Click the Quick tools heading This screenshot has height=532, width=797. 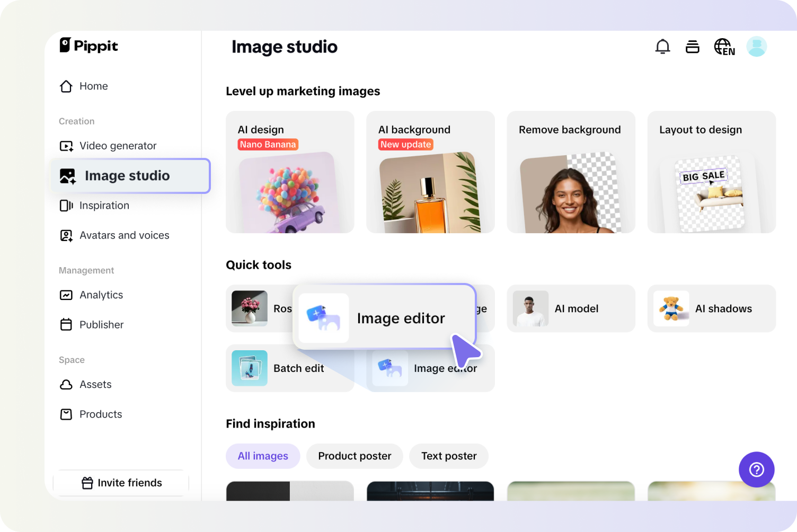[x=259, y=265]
